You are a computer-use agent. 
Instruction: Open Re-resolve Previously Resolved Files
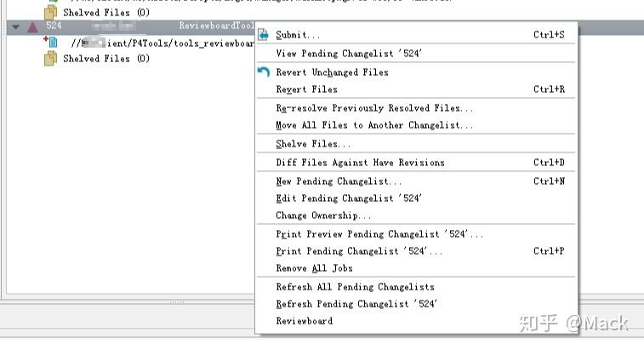374,108
